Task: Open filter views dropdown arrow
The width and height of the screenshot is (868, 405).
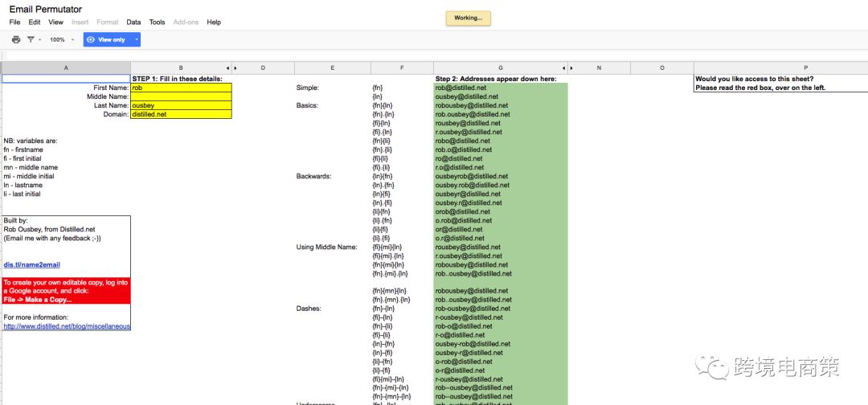Action: (x=40, y=39)
